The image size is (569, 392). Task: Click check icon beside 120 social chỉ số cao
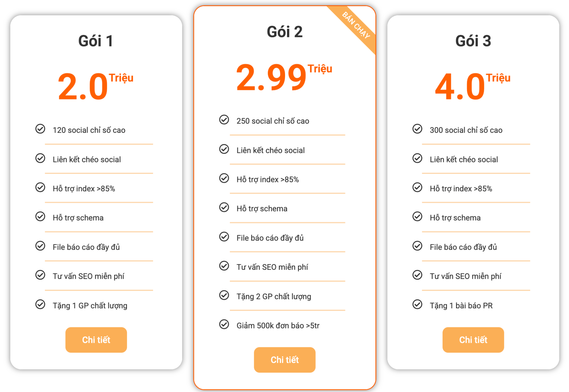[40, 129]
